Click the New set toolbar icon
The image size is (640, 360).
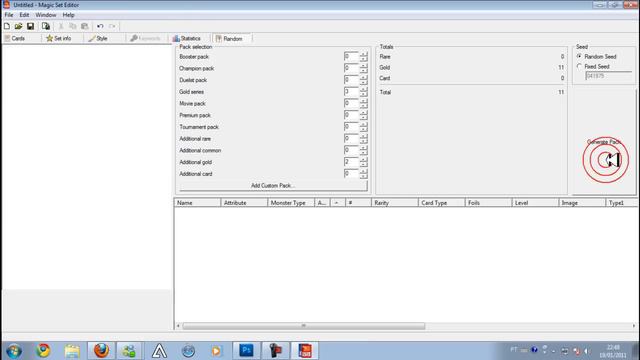click(x=7, y=26)
